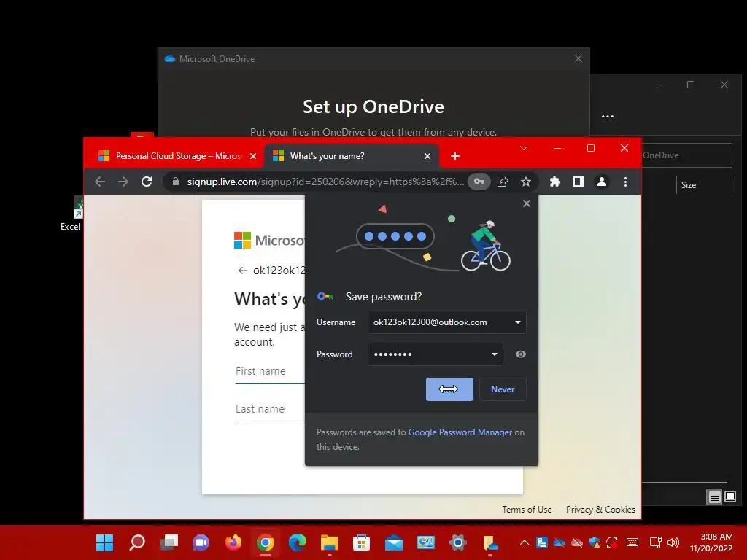Screen dimensions: 747x560
Task: Open taskbar Search
Action: pos(137,542)
